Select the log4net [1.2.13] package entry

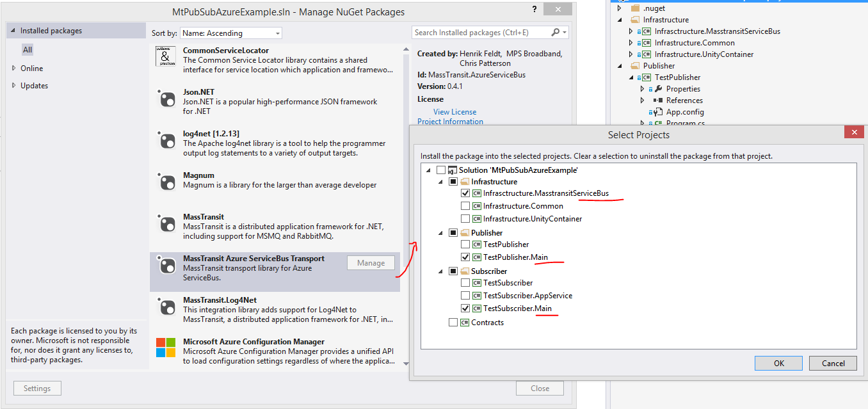coord(275,145)
